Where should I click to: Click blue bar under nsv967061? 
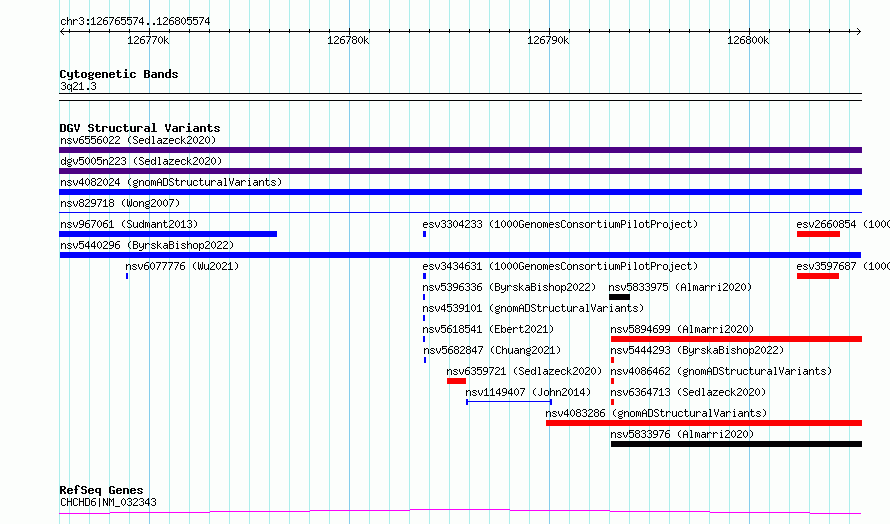(x=168, y=234)
